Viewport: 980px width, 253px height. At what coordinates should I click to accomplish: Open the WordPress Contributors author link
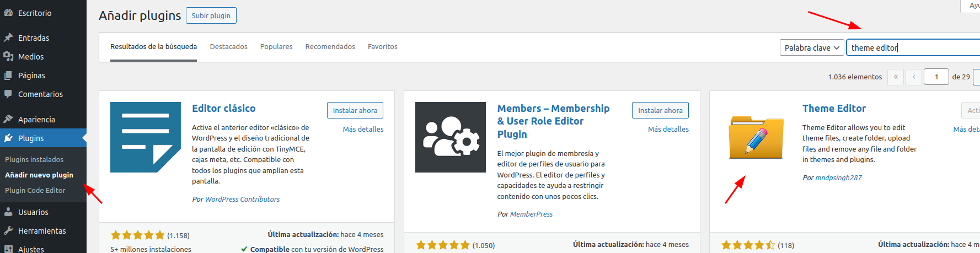click(242, 199)
